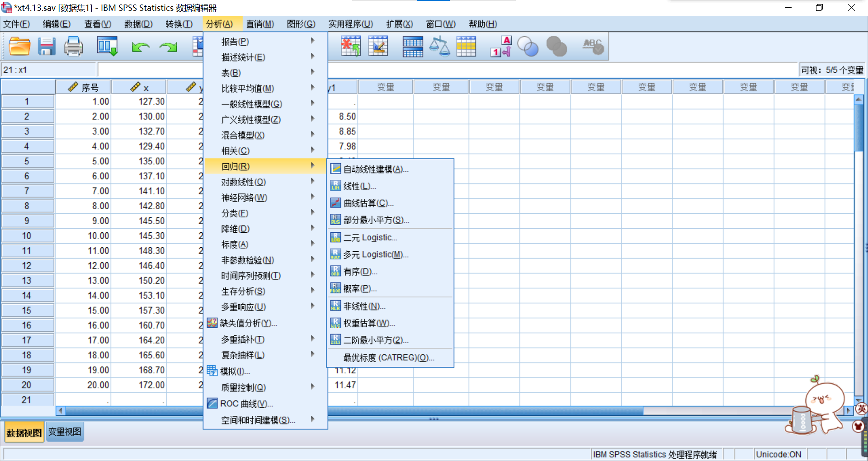Screen dimensions: 868x461
Task: Expand the 非参数检验(N) submenu
Action: click(x=265, y=260)
